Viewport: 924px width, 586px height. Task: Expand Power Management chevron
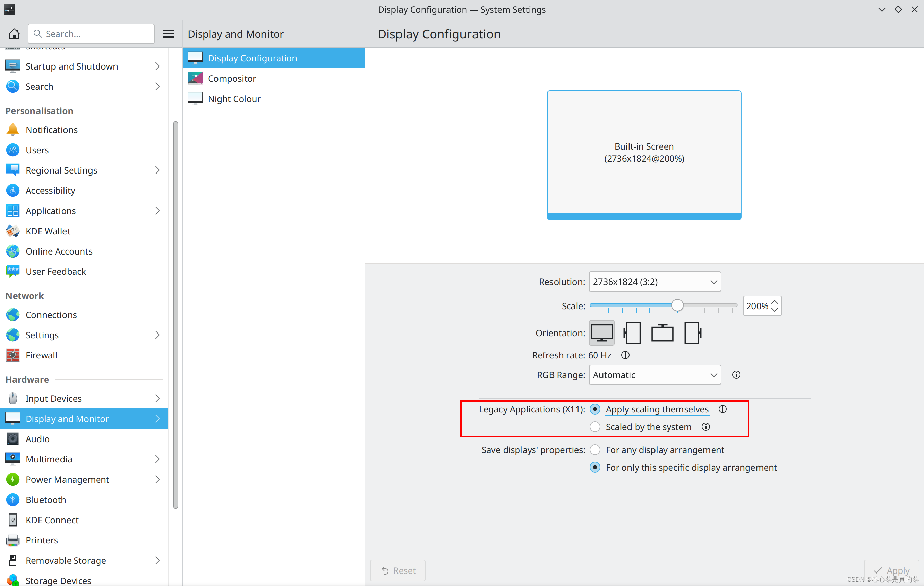pyautogui.click(x=157, y=479)
